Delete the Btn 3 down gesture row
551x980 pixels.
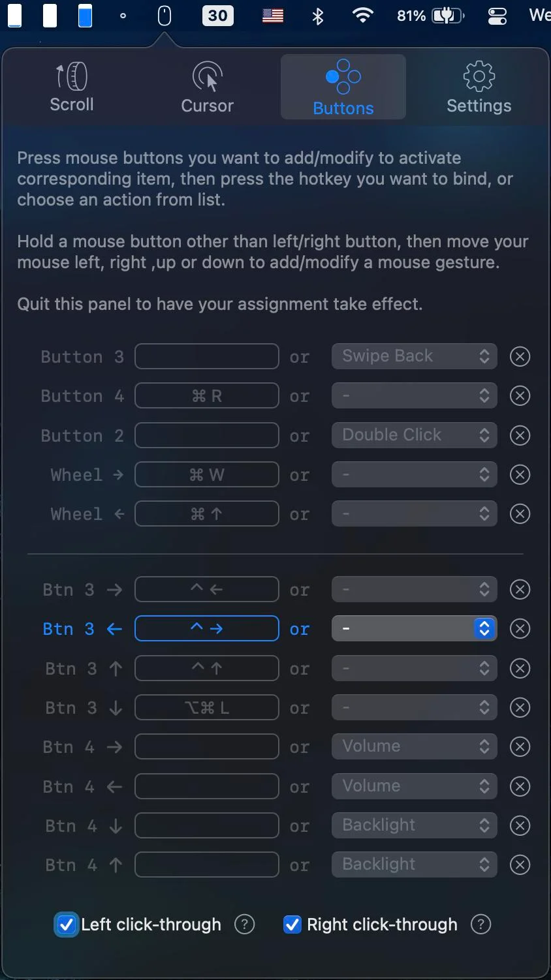520,708
